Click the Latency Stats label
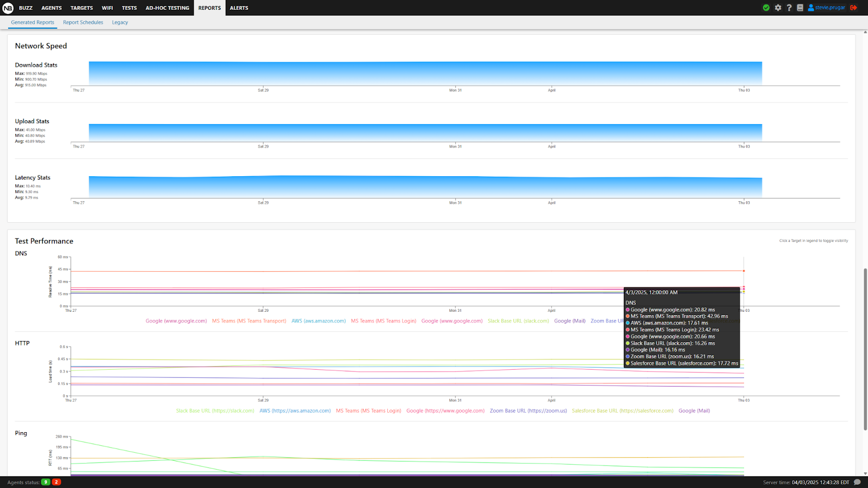Screen dimensions: 868x488 pos(33,178)
